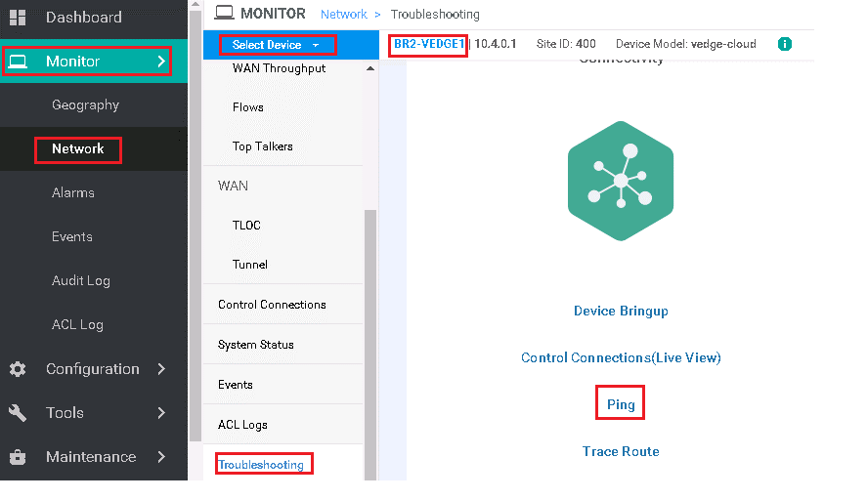The height and width of the screenshot is (500, 868).
Task: Click the green device info icon
Action: point(784,44)
